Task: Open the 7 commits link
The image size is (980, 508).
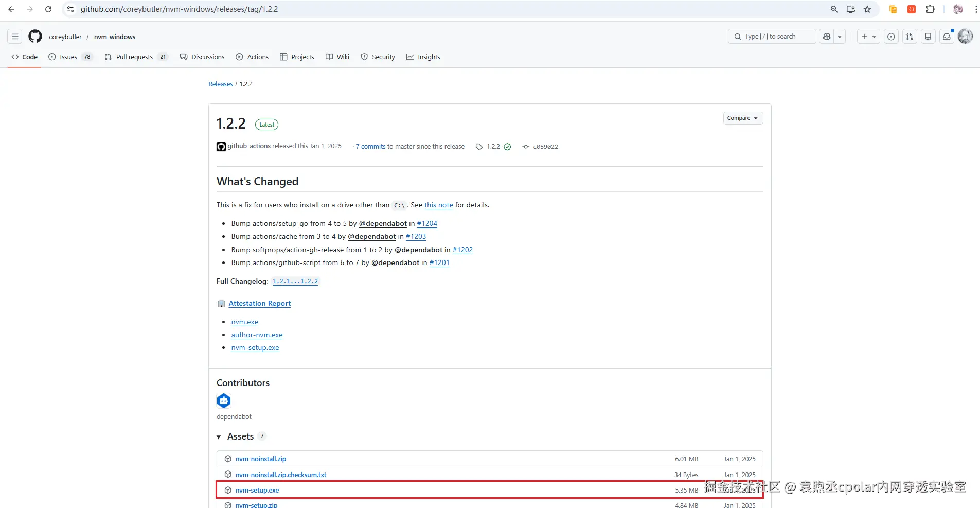Action: [x=370, y=147]
